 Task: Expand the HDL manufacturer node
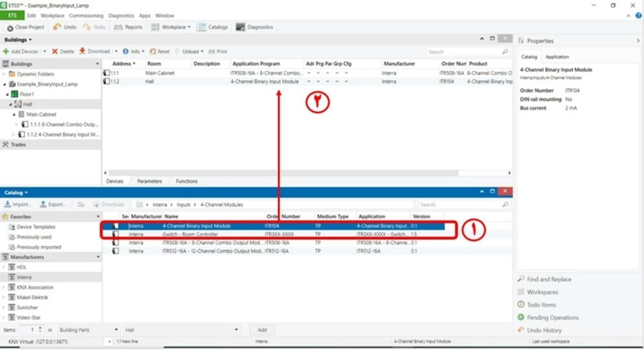[x=4, y=267]
